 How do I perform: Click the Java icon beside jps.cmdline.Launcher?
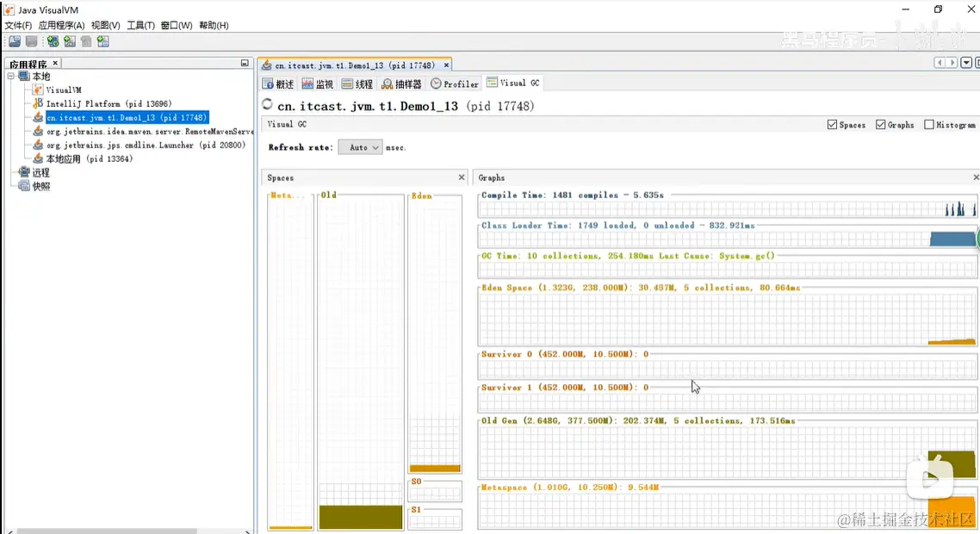tap(38, 145)
